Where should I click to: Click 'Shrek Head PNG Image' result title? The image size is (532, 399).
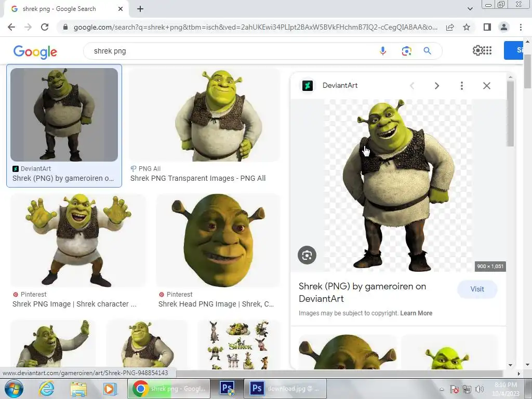(216, 304)
